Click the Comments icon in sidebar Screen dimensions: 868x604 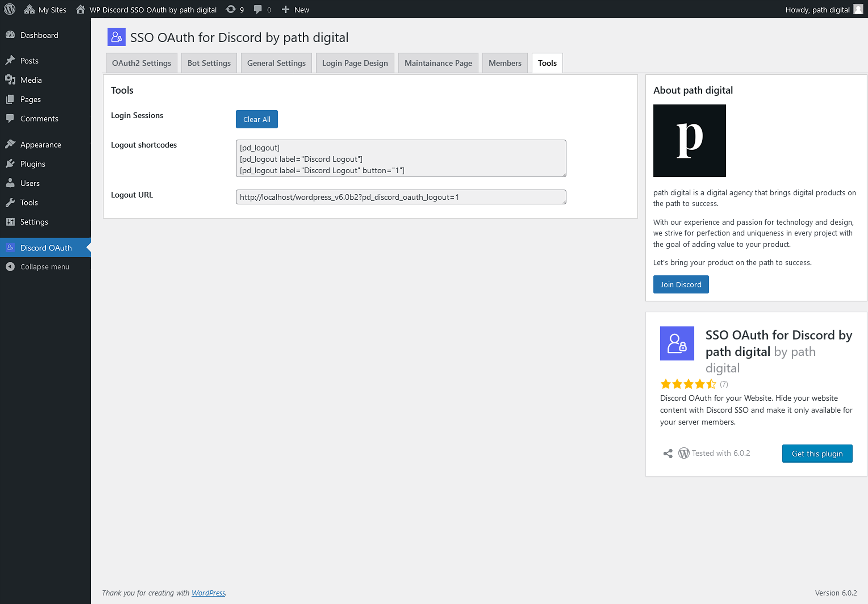(x=10, y=118)
